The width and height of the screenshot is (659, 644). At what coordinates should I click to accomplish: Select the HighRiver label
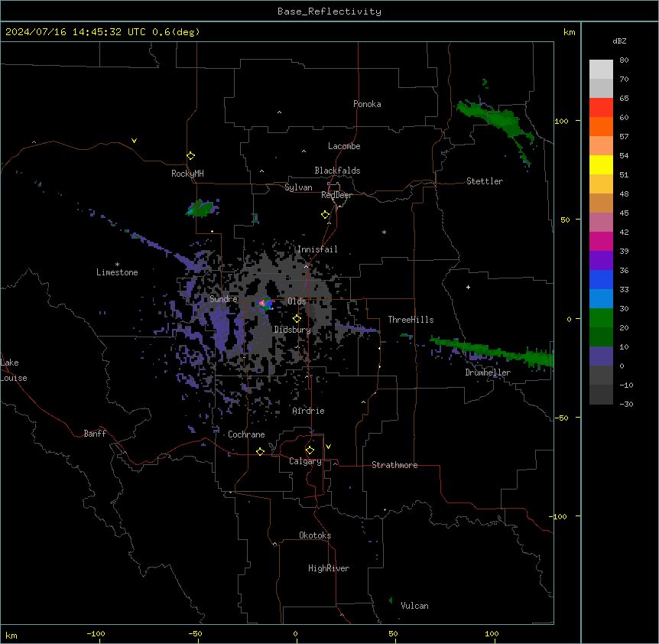[x=329, y=568]
